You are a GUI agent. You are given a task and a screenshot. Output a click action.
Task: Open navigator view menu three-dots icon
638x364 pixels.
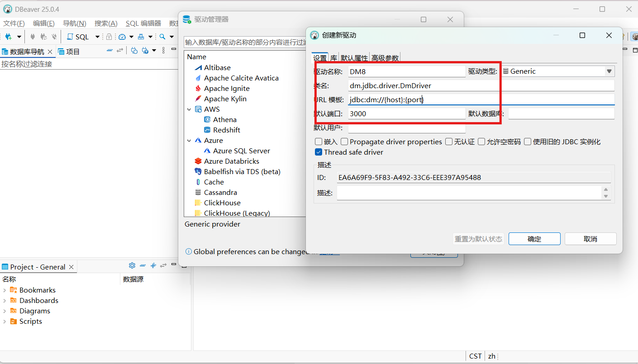pos(163,50)
